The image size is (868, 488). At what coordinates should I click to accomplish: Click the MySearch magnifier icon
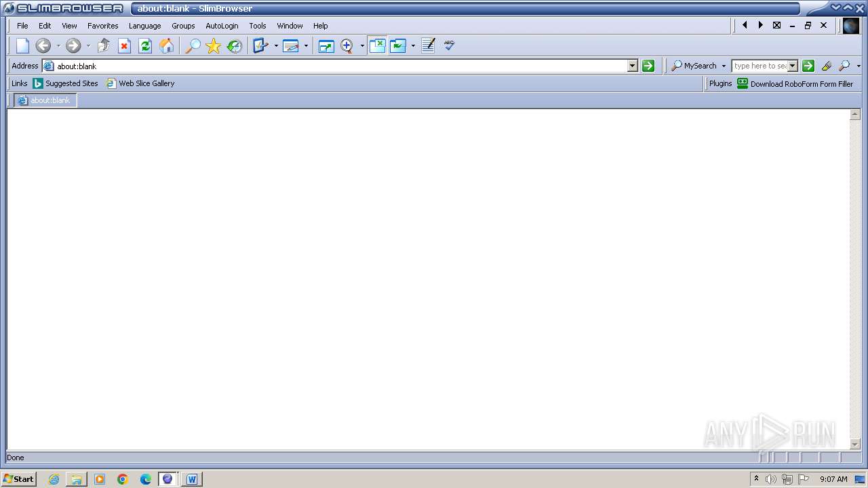(677, 66)
